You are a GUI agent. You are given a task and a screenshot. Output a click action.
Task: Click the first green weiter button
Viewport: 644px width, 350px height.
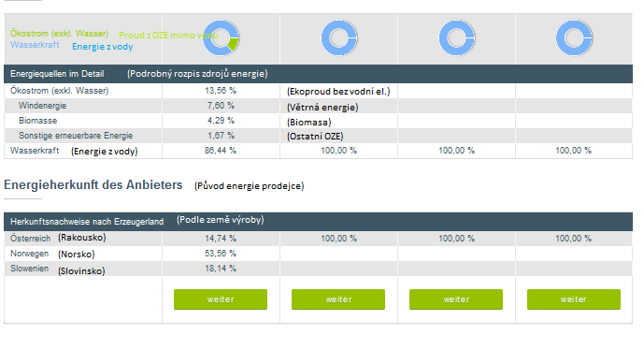(x=221, y=299)
